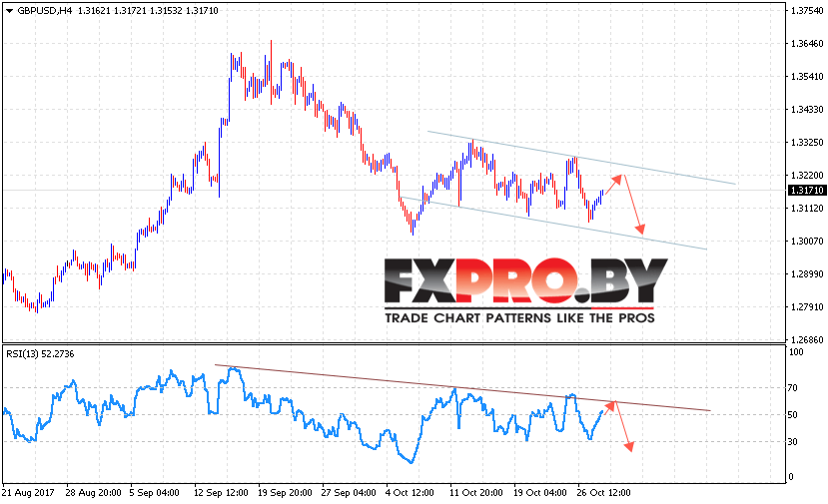Select the 4 Oct 12:00 time label
Viewport: 828px width, 504px height.
[x=410, y=493]
